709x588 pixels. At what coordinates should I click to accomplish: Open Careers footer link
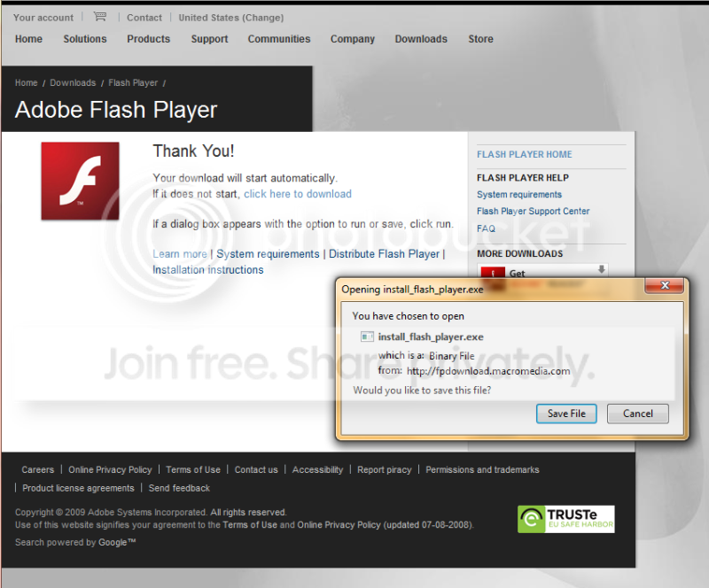pos(37,469)
